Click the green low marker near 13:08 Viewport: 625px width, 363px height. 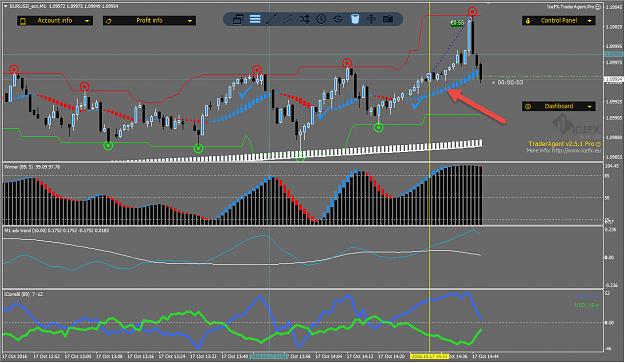[x=108, y=145]
